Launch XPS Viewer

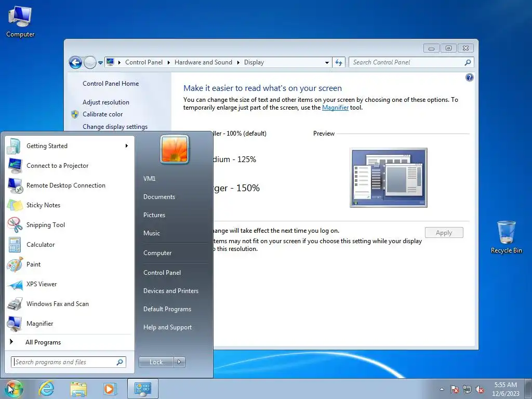[70, 284]
